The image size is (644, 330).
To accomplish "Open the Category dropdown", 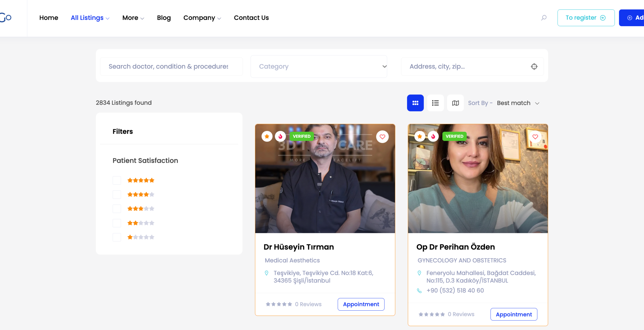I will pyautogui.click(x=318, y=67).
